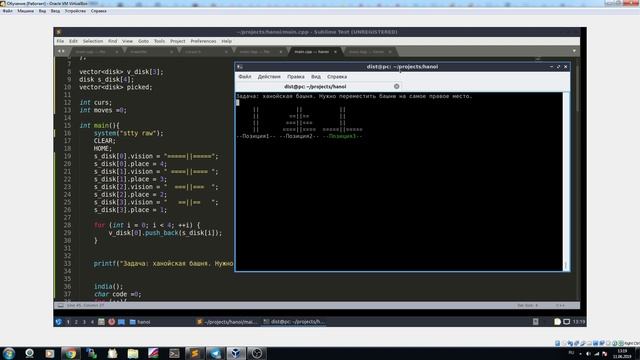Click the terminal window menu icon in its title bar

click(x=240, y=67)
